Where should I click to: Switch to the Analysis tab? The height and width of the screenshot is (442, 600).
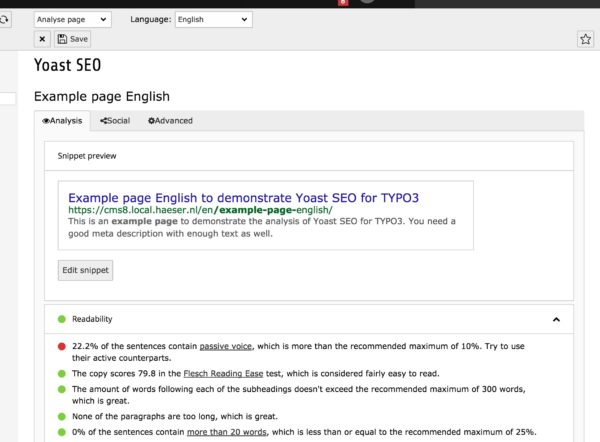pos(62,121)
